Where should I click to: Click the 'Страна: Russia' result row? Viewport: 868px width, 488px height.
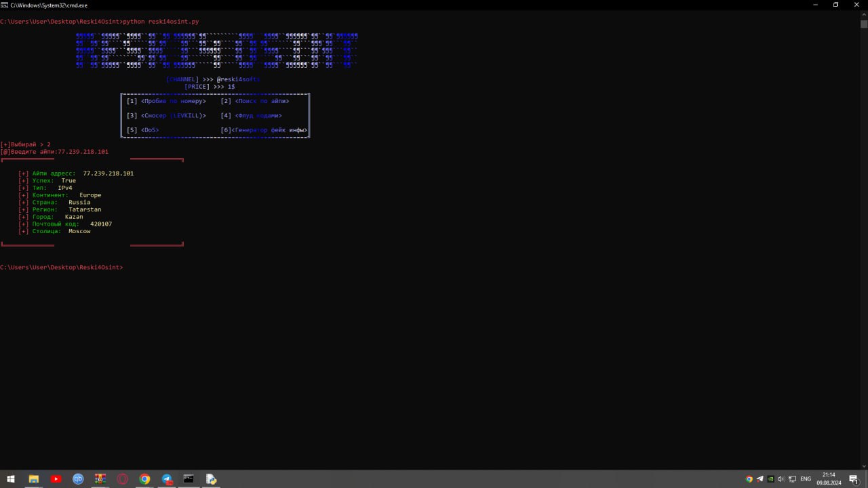click(x=54, y=203)
